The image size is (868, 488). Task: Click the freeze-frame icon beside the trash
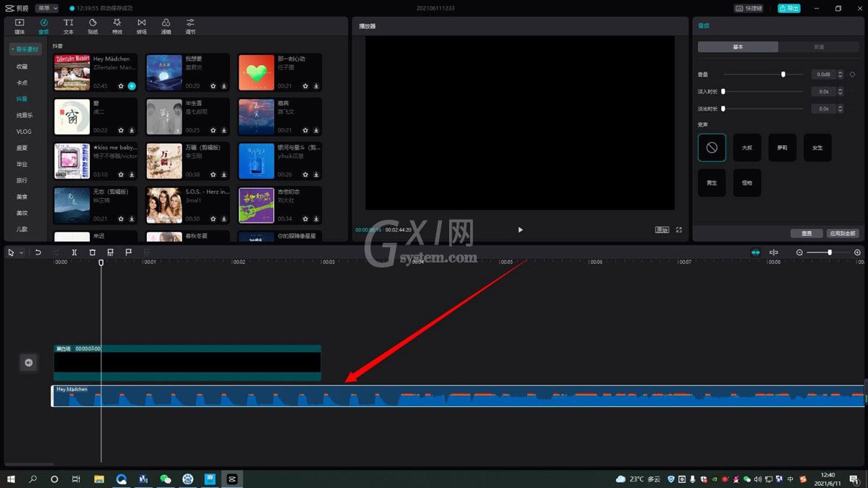click(x=111, y=252)
